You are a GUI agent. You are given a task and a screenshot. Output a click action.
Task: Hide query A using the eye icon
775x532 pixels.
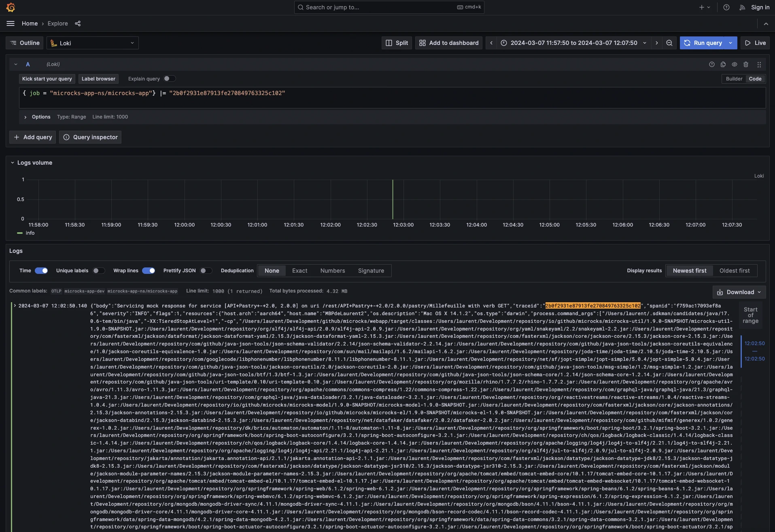click(x=734, y=64)
